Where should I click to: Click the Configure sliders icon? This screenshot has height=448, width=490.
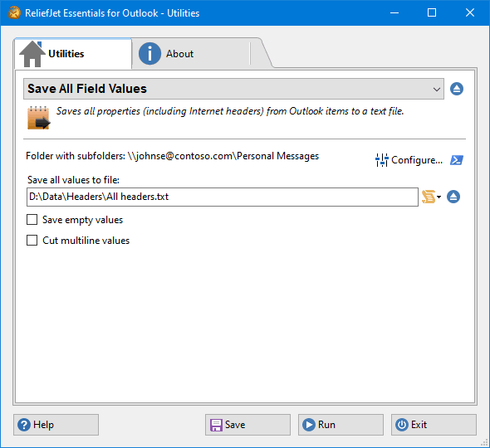(381, 160)
